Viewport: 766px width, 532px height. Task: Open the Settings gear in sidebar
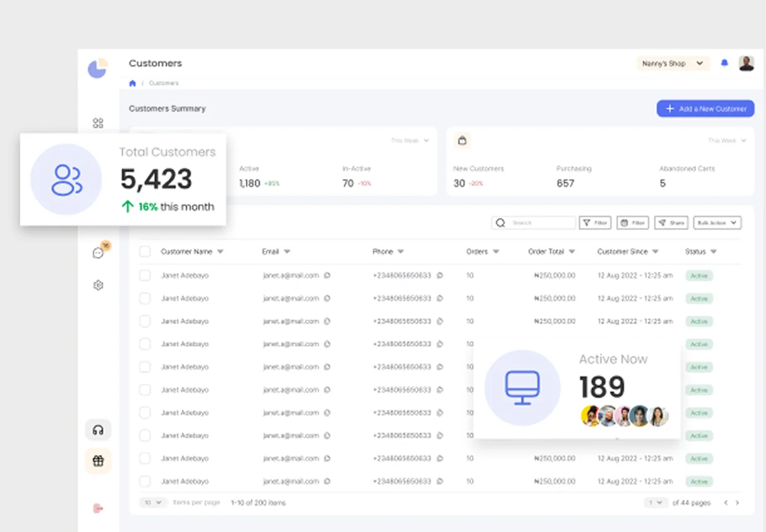click(98, 285)
